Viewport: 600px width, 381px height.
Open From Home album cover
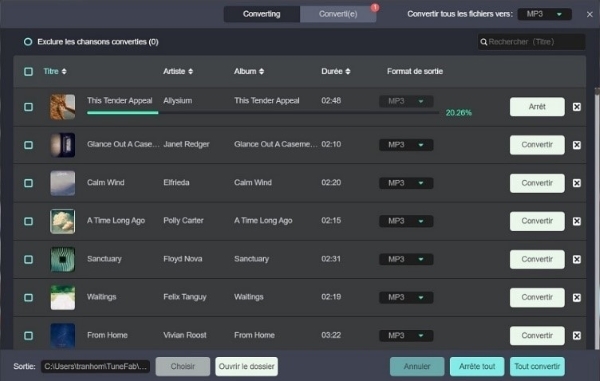63,335
